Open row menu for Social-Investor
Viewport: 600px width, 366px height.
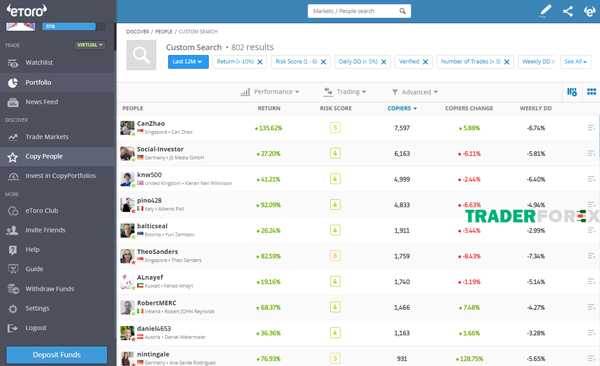pyautogui.click(x=591, y=153)
